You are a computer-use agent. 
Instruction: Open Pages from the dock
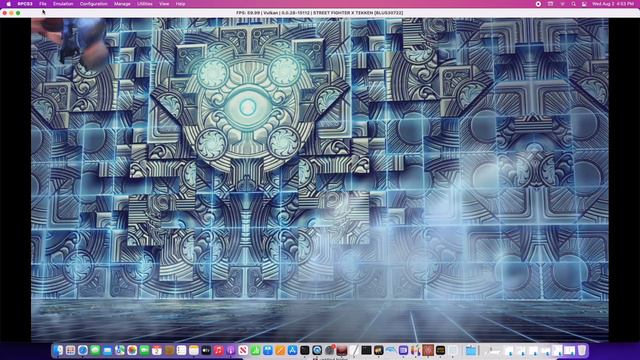(280, 350)
